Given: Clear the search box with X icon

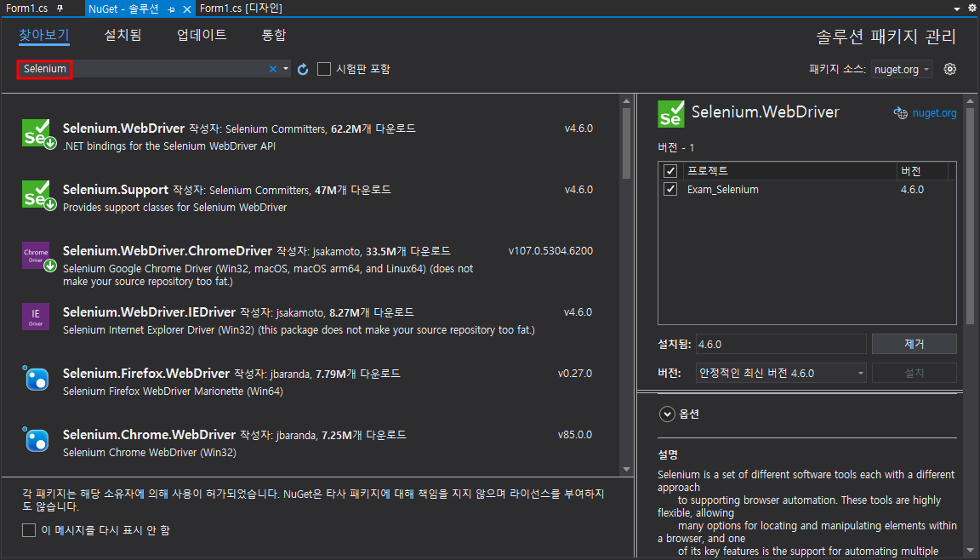Looking at the screenshot, I should click(x=273, y=69).
